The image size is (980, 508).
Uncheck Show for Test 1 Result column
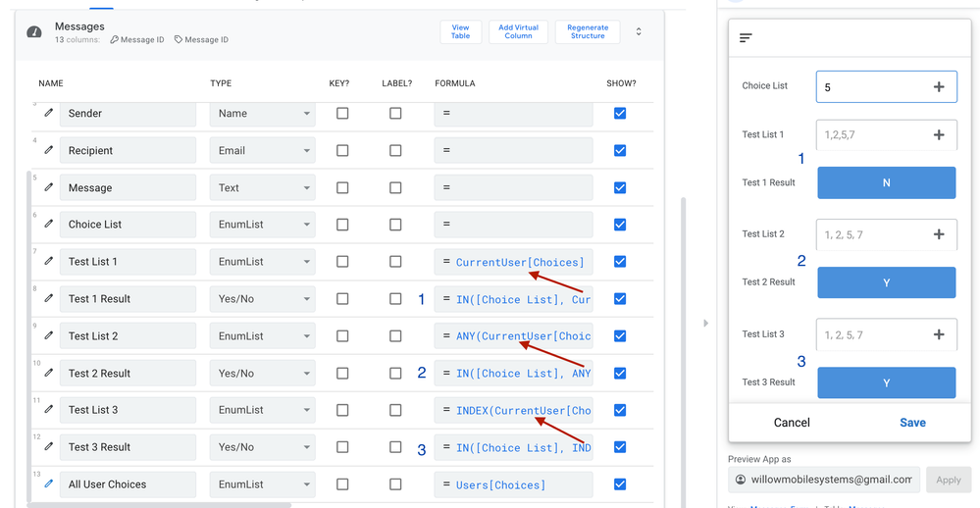click(620, 299)
